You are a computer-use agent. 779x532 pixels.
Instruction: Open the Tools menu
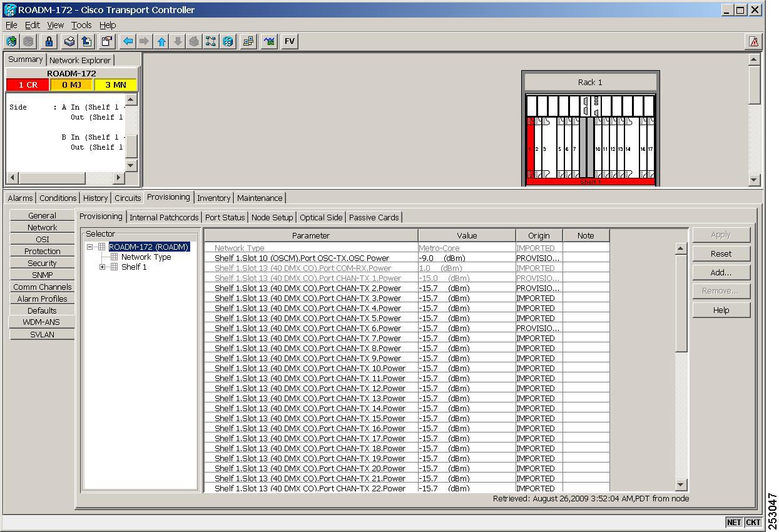81,25
